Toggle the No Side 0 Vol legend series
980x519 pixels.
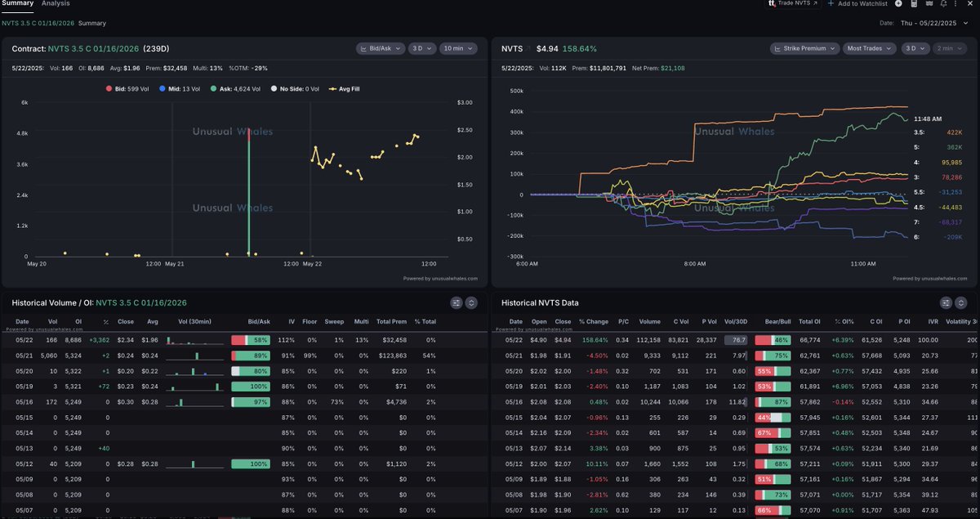(295, 88)
